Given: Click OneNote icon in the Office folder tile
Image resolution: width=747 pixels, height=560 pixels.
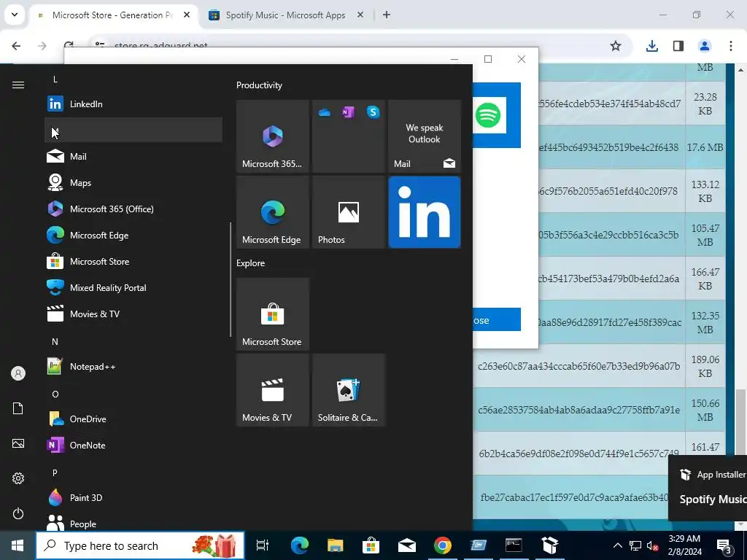Looking at the screenshot, I should coord(348,112).
